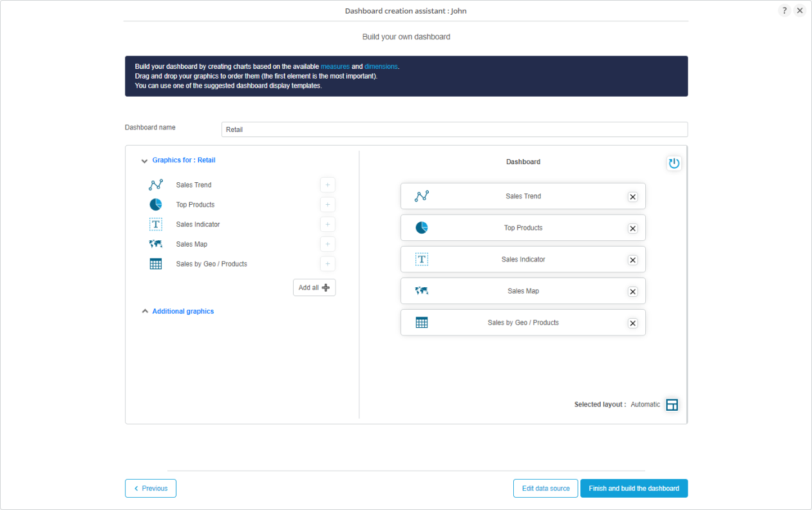Open the help question mark icon
This screenshot has width=812, height=510.
click(784, 11)
